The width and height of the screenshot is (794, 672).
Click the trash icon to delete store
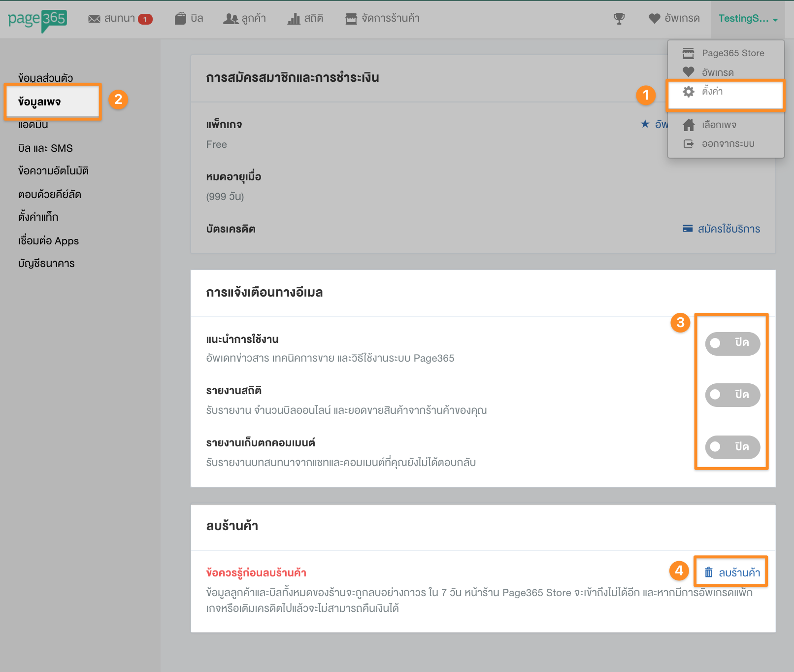(x=708, y=572)
